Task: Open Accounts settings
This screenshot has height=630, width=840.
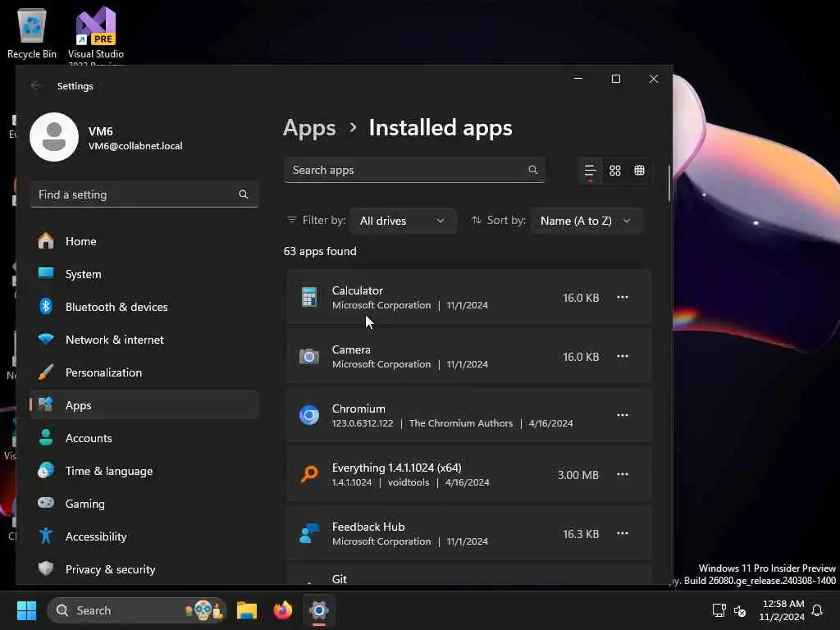Action: point(144,438)
